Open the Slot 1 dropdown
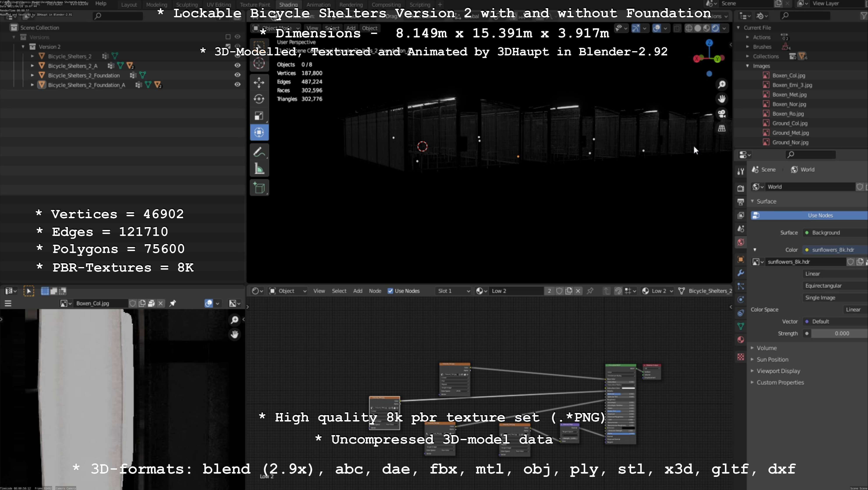Image resolution: width=868 pixels, height=490 pixels. coord(453,291)
